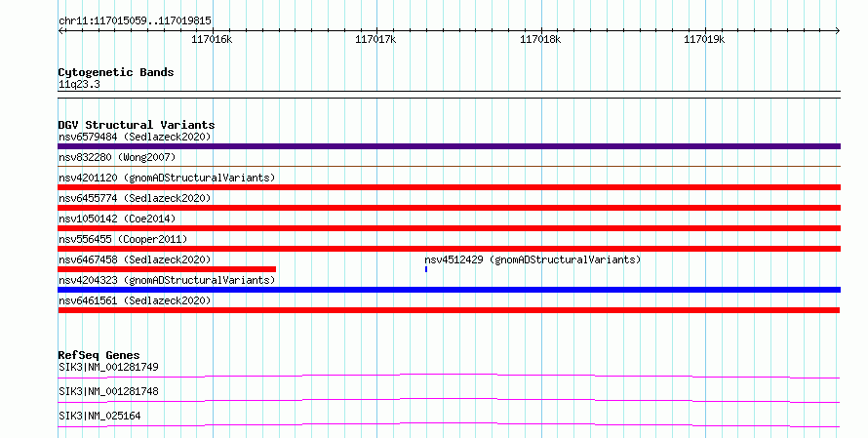Click the Cytogenetic Bands track title
The width and height of the screenshot is (868, 438).
116,72
